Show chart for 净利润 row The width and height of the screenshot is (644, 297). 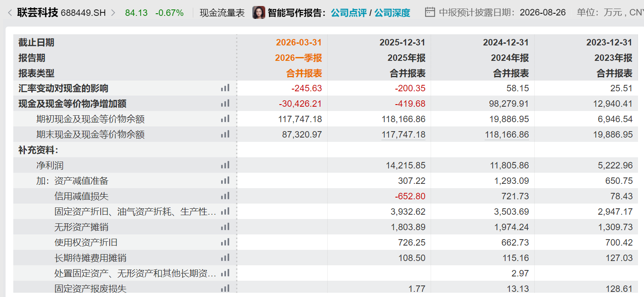pyautogui.click(x=225, y=165)
